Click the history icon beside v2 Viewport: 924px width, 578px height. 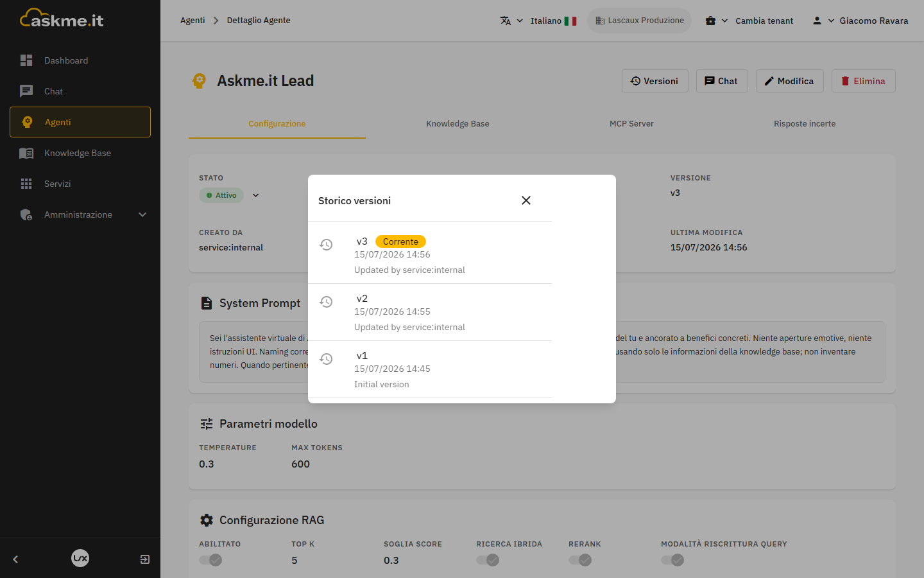tap(326, 302)
